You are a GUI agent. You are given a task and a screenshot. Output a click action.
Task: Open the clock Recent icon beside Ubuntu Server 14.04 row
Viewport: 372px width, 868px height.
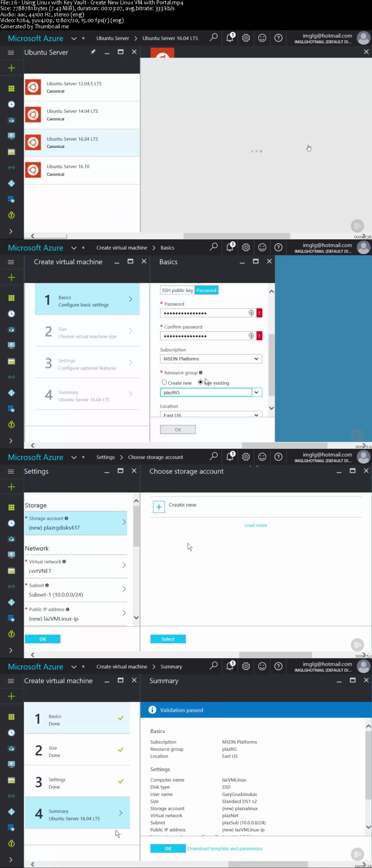pos(11,104)
